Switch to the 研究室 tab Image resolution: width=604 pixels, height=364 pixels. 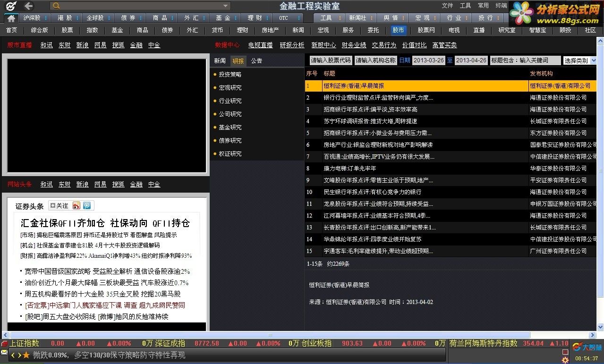(507, 30)
